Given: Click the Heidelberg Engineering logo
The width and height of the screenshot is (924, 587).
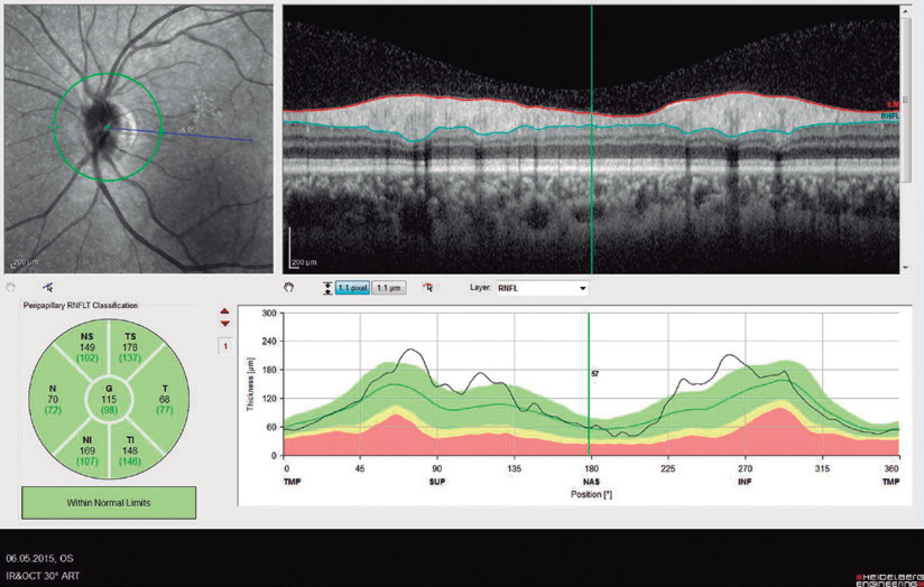Looking at the screenshot, I should [889, 580].
